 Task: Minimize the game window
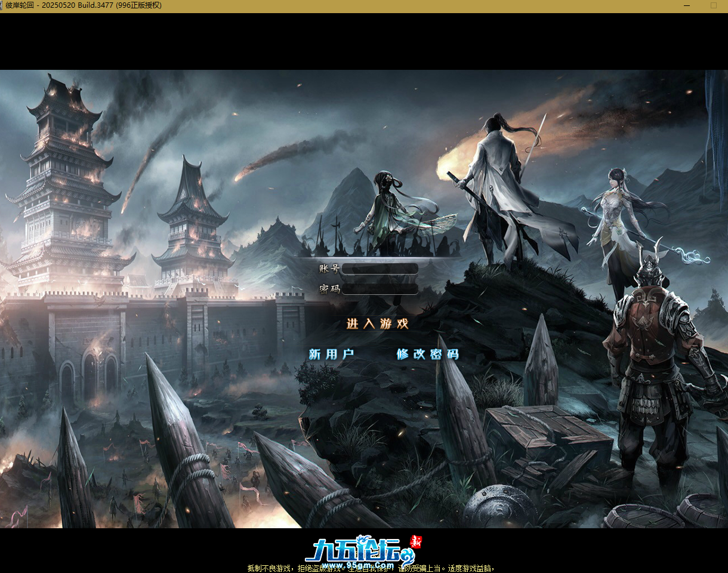686,5
